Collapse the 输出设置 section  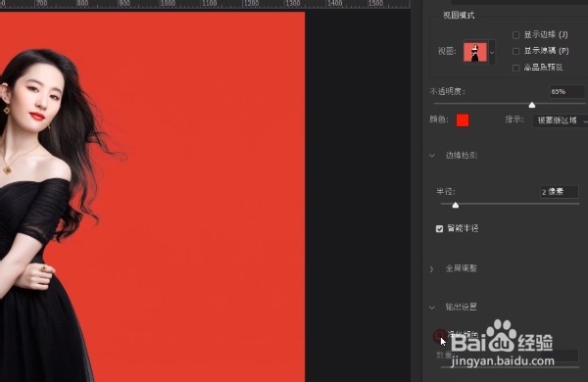[x=432, y=308]
